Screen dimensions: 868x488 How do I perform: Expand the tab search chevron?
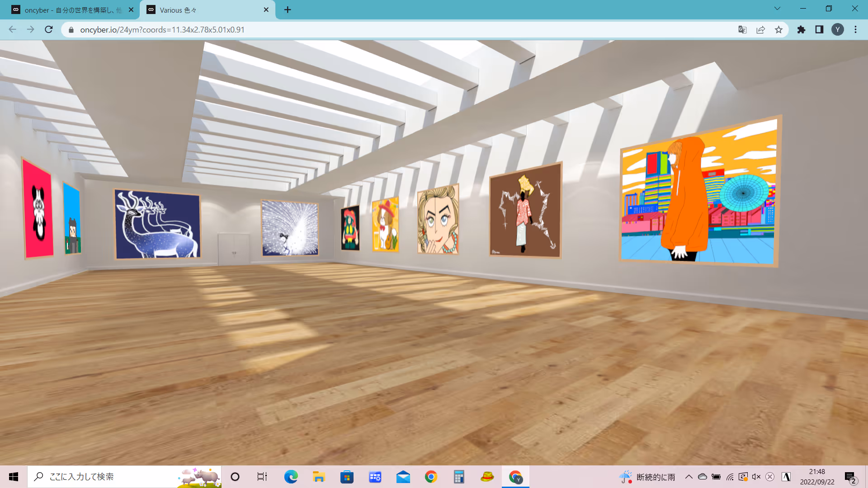(777, 9)
